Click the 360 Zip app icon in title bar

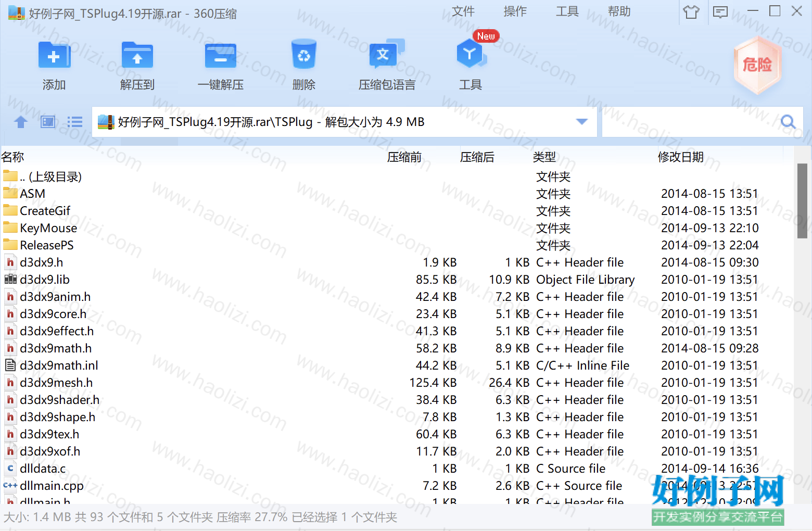point(16,12)
